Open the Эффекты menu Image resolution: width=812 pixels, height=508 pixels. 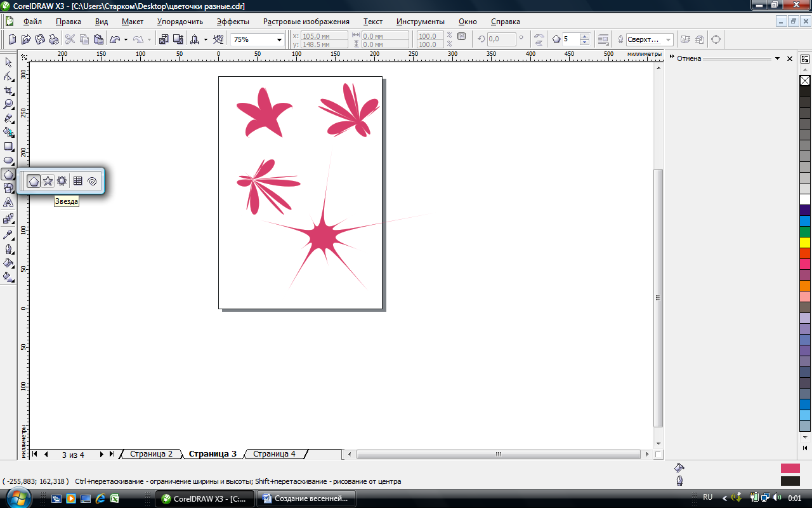tap(233, 22)
